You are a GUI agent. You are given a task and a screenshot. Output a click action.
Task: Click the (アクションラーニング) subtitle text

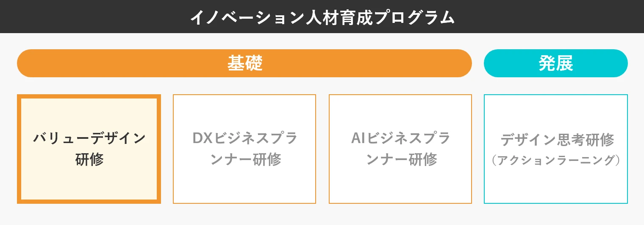[x=556, y=160]
